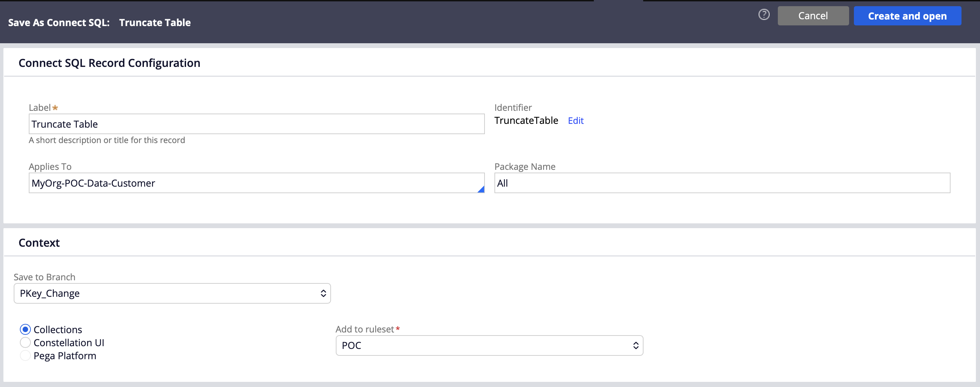Click the Identifier Edit link
This screenshot has width=980, height=387.
pos(575,120)
